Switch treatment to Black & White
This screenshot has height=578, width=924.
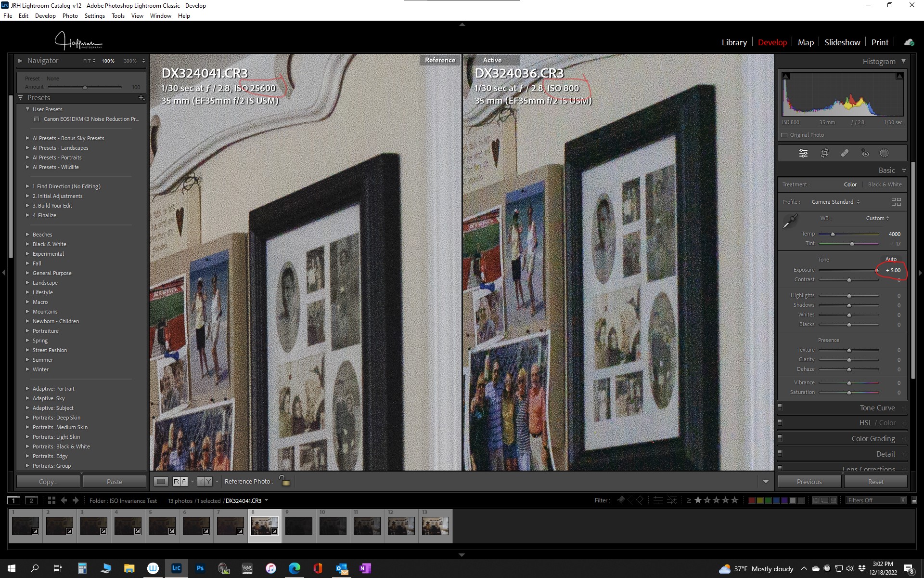point(885,184)
